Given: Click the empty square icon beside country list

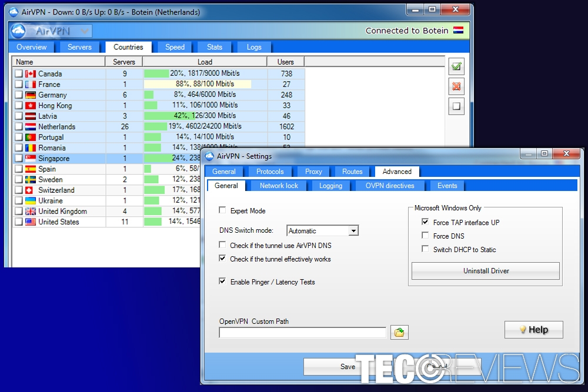Looking at the screenshot, I should point(456,106).
